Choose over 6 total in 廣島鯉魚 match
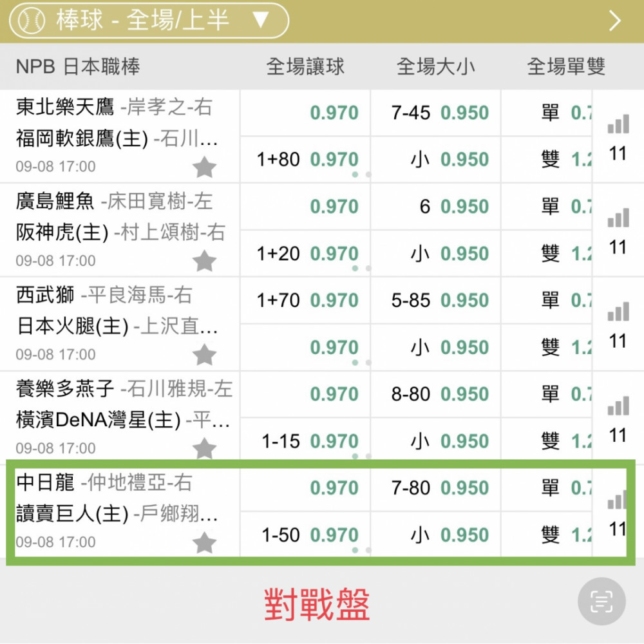Screen dimensions: 644x644 click(436, 206)
